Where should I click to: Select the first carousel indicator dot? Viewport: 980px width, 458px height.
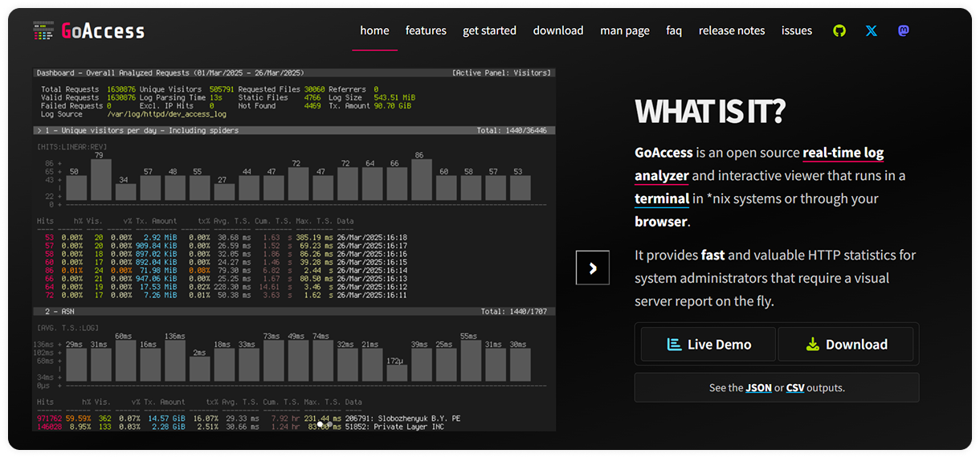click(x=320, y=424)
